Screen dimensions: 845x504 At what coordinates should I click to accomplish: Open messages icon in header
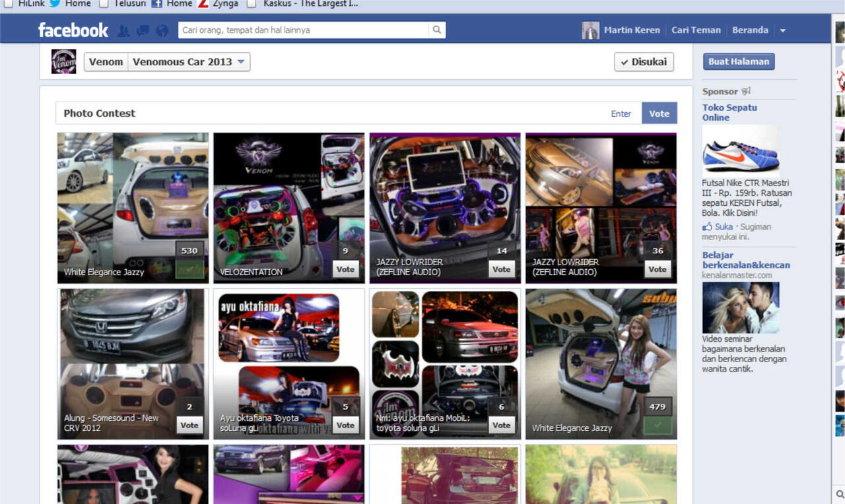(143, 30)
